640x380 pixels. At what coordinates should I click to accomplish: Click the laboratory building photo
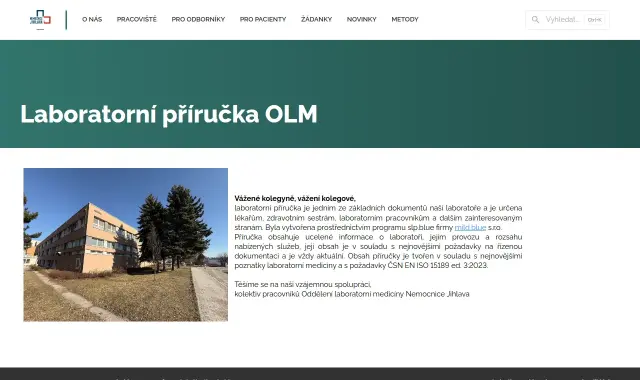tap(126, 244)
